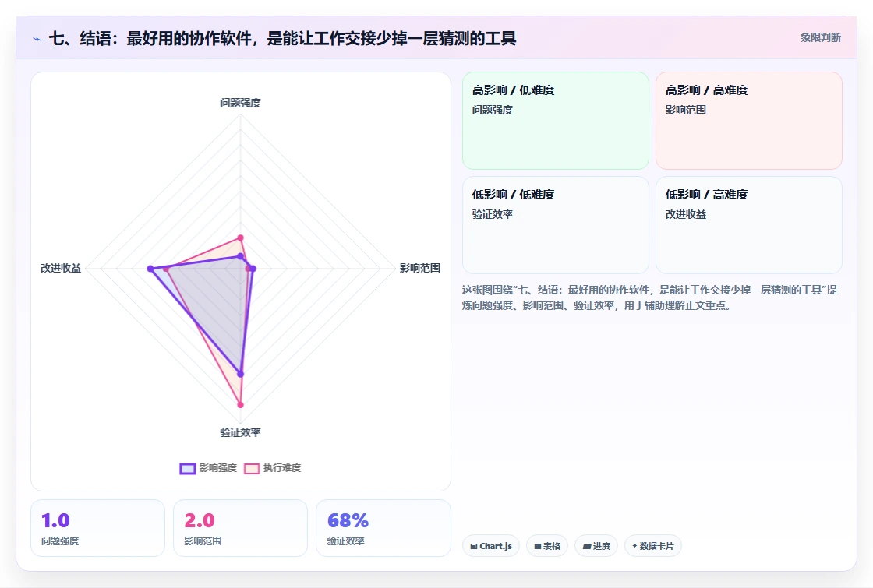Click the description paragraph starting 这张图围绕
The width and height of the screenshot is (873, 588).
point(649,298)
